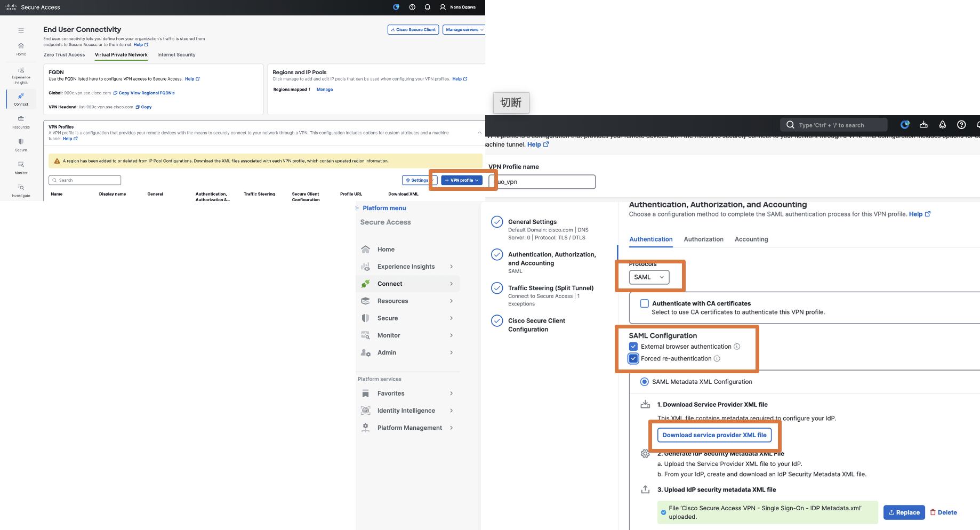Select the Connect icon in the collapsed sidebar
Screen dimensions: 980x530
(21, 97)
